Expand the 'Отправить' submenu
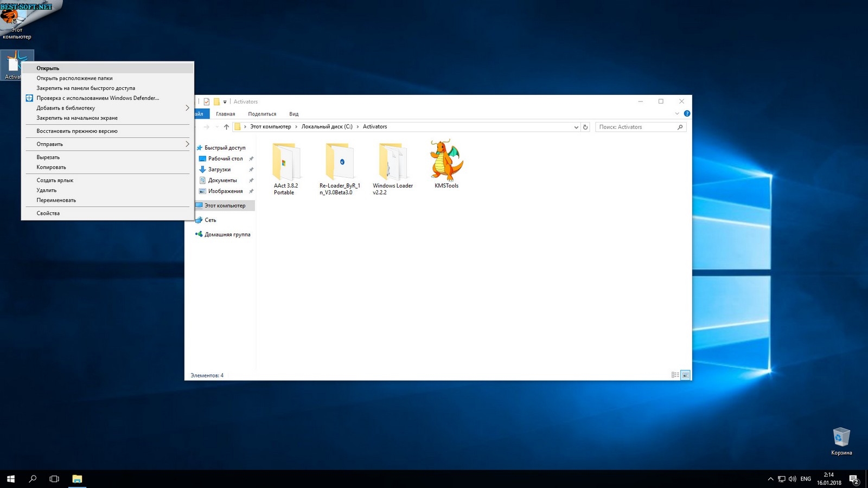The height and width of the screenshot is (488, 868). 107,144
